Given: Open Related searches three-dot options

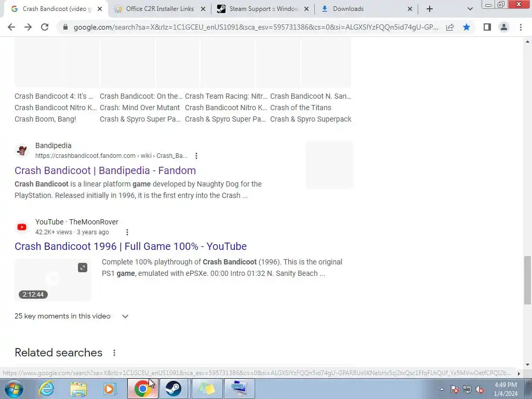Looking at the screenshot, I should coord(114,353).
